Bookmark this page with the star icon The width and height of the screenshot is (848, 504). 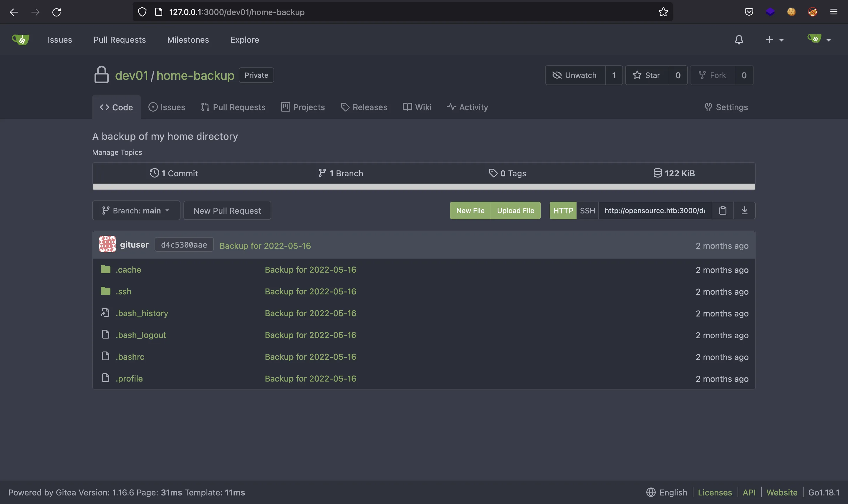click(x=663, y=12)
